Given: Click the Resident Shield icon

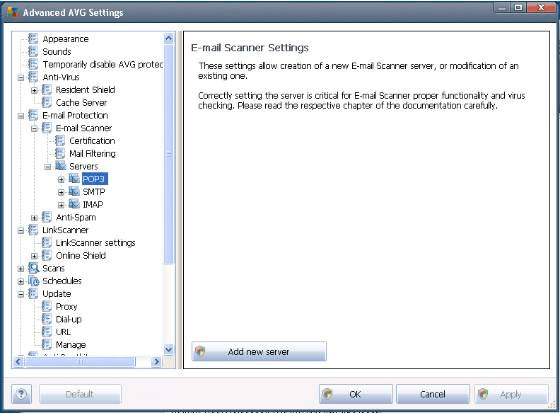Looking at the screenshot, I should 46,90.
